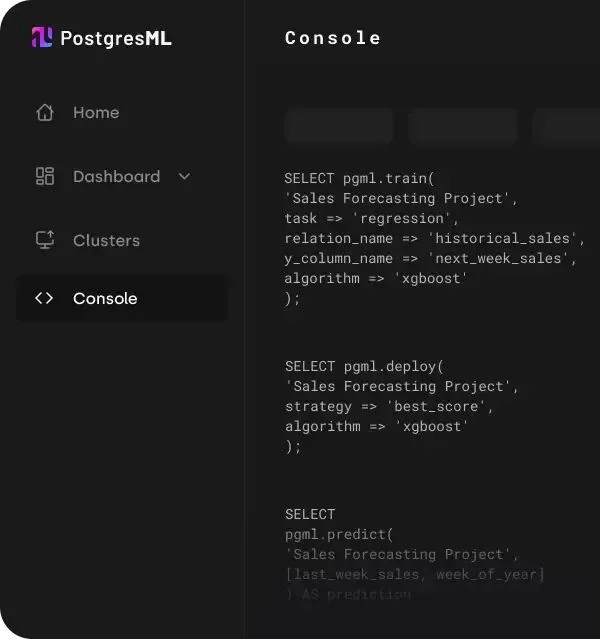The width and height of the screenshot is (600, 639).
Task: Click the SELECT pgml.deploy( line
Action: click(x=364, y=366)
